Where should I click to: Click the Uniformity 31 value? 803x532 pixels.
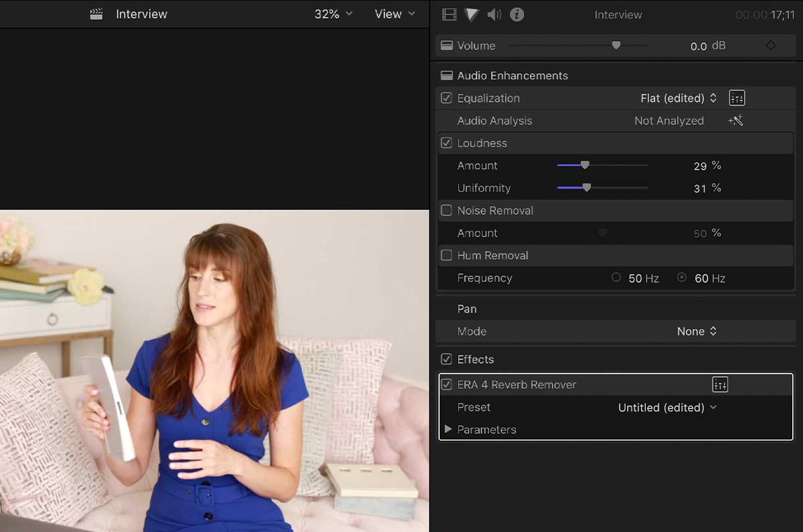(700, 189)
